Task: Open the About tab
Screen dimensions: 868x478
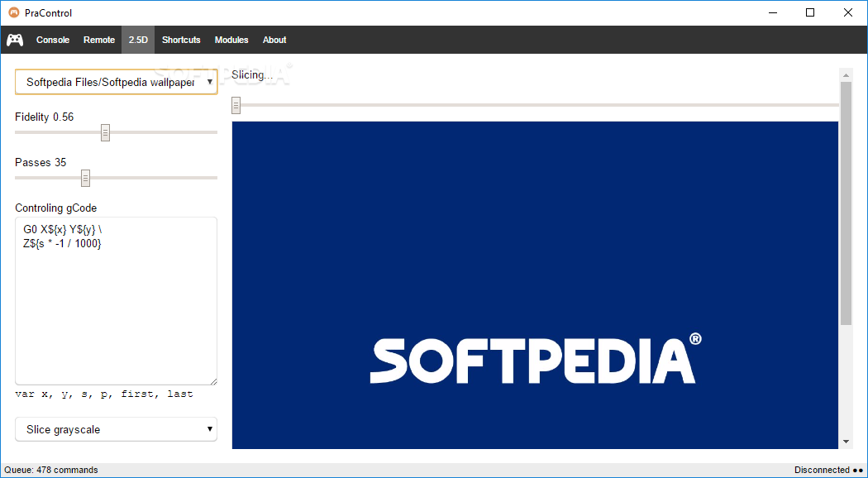Action: (274, 40)
